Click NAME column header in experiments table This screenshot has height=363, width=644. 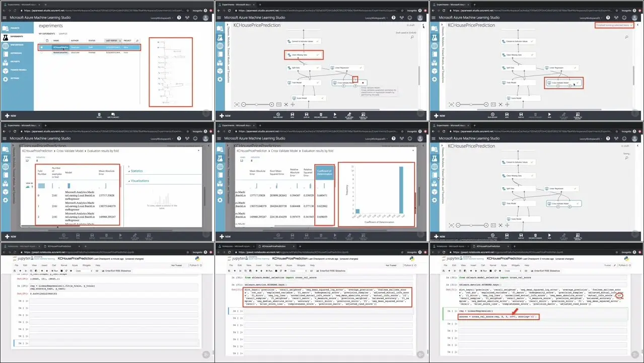pyautogui.click(x=56, y=40)
